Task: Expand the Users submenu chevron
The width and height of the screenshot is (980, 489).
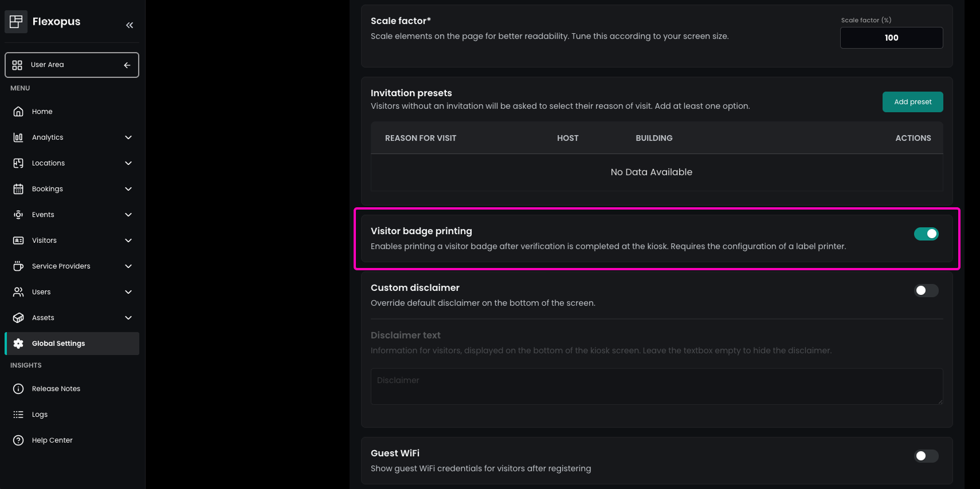Action: click(128, 292)
